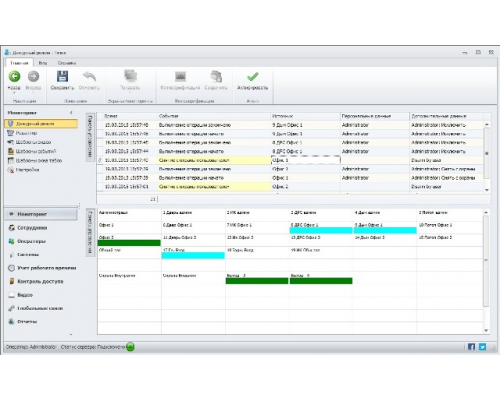Click the floppy-disk Save (Сохранить) icon
Image resolution: width=500 pixels, height=400 pixels.
click(x=62, y=76)
